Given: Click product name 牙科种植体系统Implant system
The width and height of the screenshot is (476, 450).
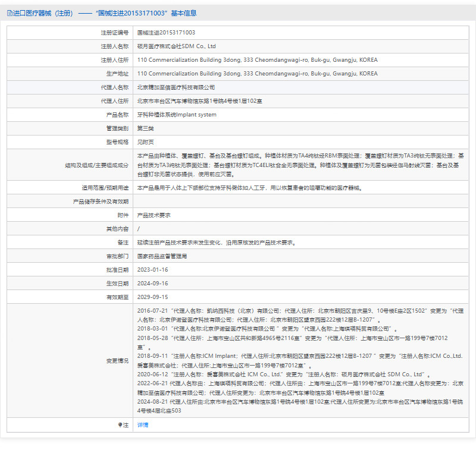Looking at the screenshot, I should pyautogui.click(x=177, y=115).
